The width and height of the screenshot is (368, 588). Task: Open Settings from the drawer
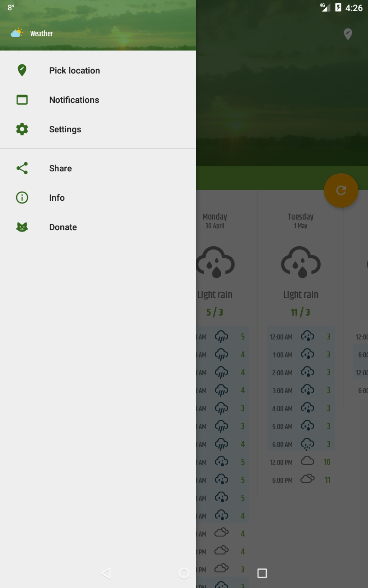point(65,129)
